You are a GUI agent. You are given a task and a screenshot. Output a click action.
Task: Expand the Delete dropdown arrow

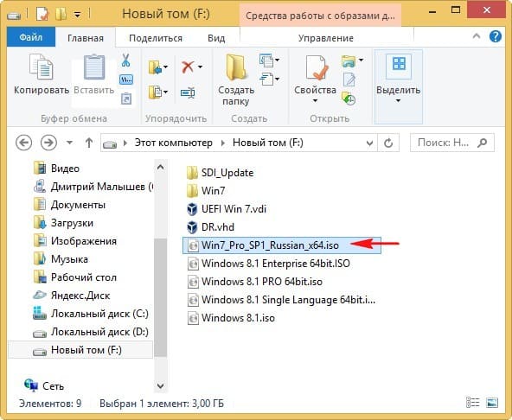pyautogui.click(x=200, y=67)
